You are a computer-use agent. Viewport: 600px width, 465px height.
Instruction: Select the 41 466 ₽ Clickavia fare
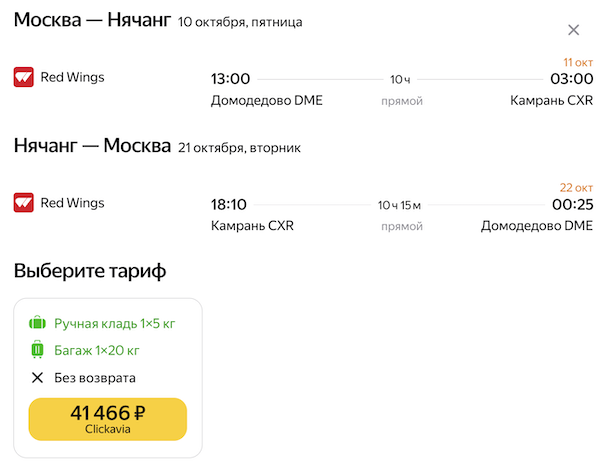click(108, 419)
